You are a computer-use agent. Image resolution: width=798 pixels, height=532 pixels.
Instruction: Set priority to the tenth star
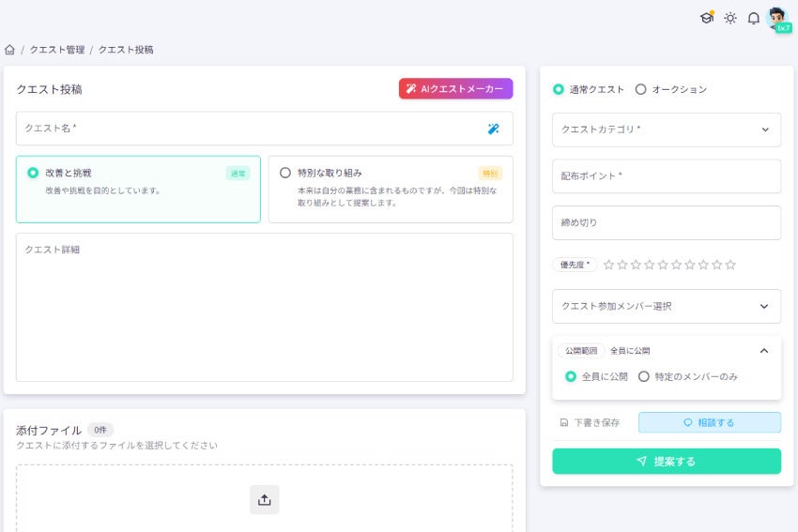click(730, 265)
